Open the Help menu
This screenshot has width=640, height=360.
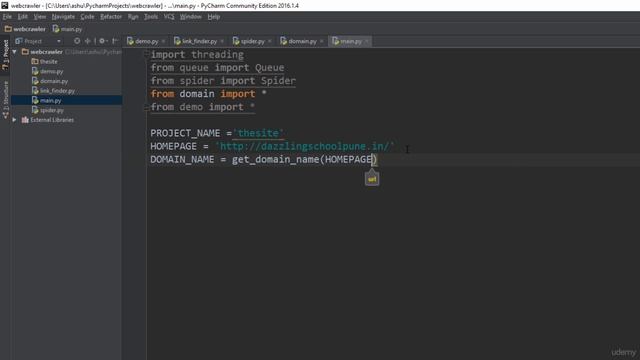point(213,17)
